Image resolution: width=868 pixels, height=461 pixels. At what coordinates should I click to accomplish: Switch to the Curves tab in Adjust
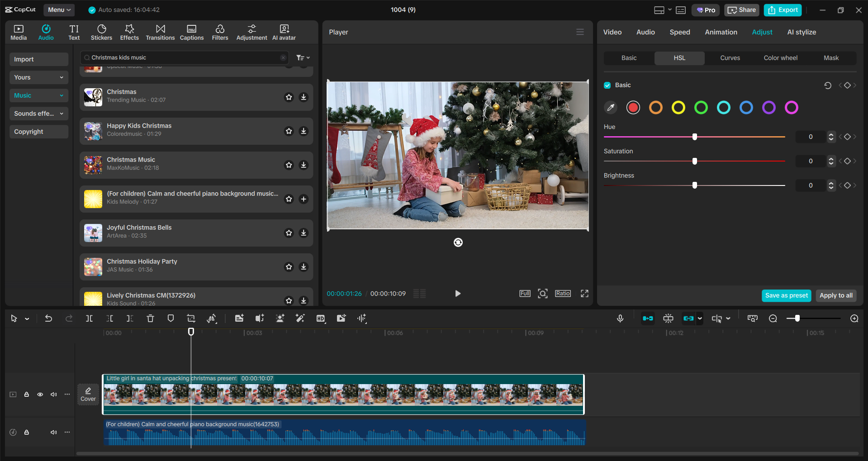[x=730, y=58]
